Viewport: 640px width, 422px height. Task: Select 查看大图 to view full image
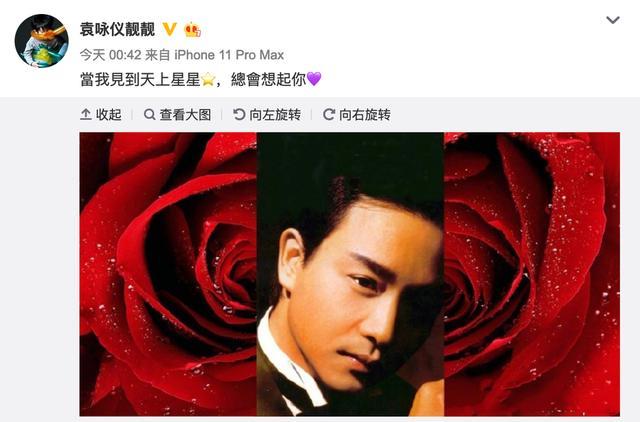(185, 115)
